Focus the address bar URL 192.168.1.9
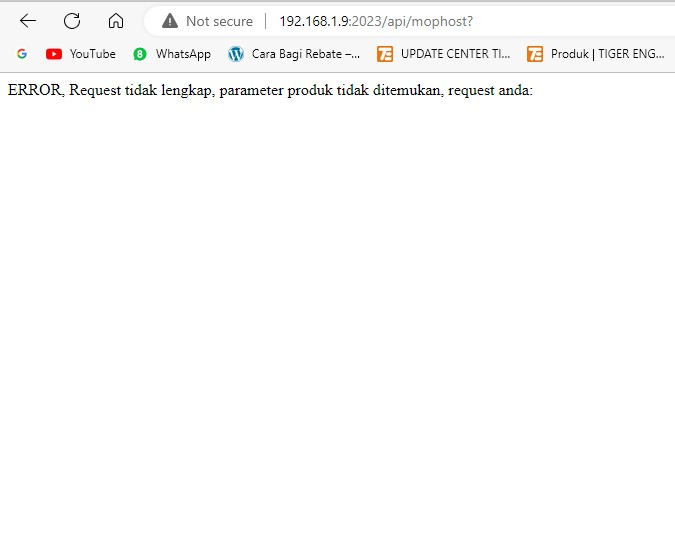Image resolution: width=675 pixels, height=533 pixels. pos(314,21)
